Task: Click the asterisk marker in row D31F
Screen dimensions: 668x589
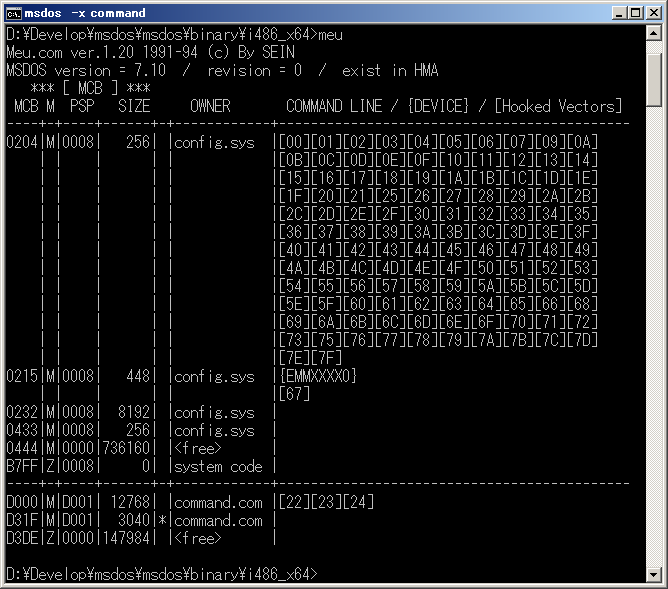Action: click(x=162, y=520)
